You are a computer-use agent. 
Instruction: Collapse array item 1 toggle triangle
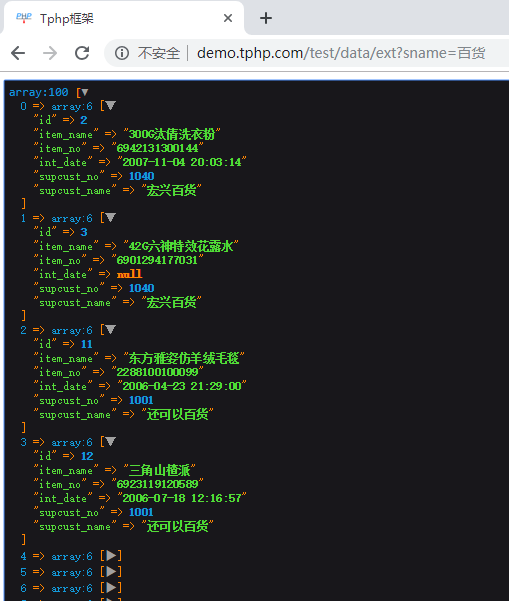110,217
